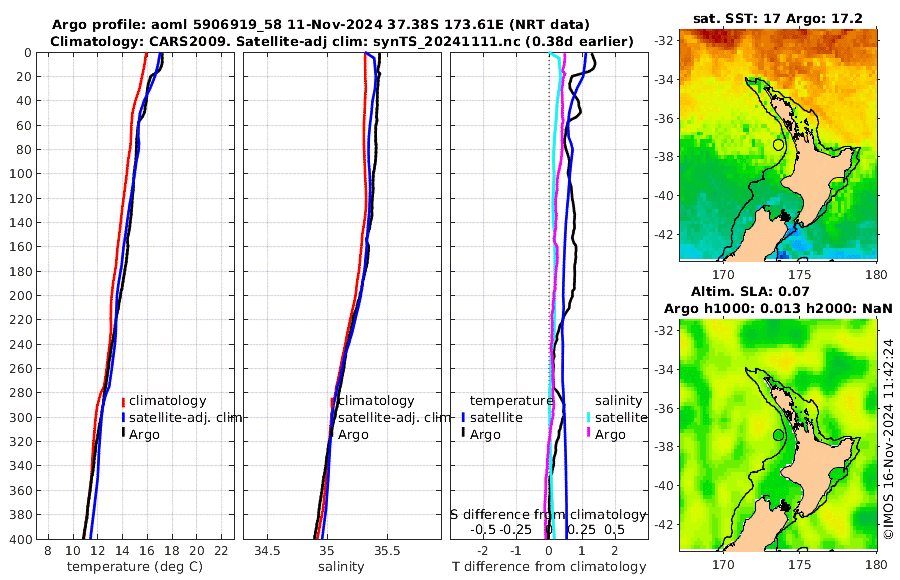Click the 'Argo h1000: 0.013 h2000: NaN' text
Image resolution: width=900 pixels, height=580 pixels.
(778, 308)
